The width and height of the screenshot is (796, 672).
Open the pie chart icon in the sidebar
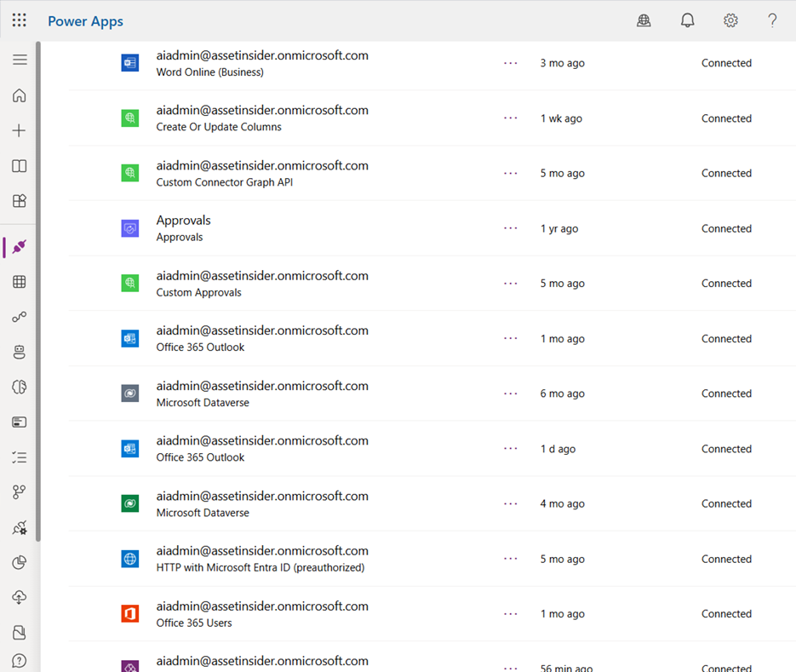[x=20, y=562]
